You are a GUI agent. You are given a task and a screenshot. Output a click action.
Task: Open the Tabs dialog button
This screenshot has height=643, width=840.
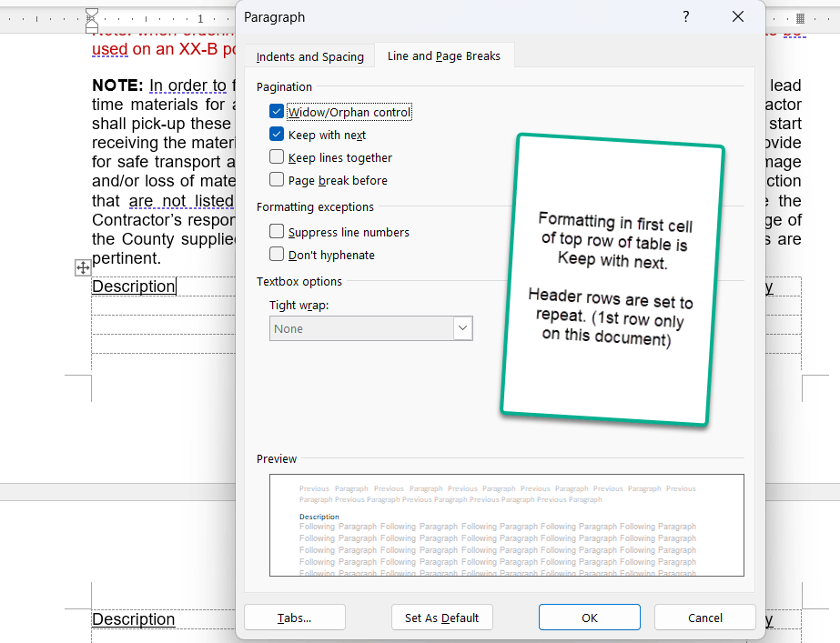[295, 618]
